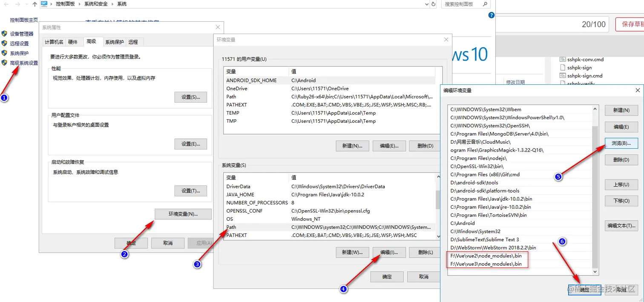Select the Path system variable row

330,227
